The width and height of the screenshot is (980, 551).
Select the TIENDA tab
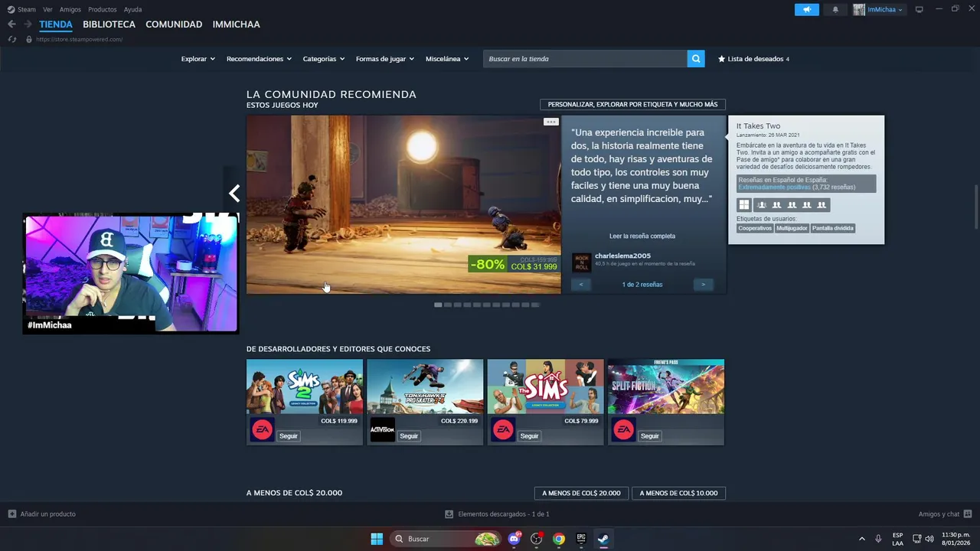56,24
